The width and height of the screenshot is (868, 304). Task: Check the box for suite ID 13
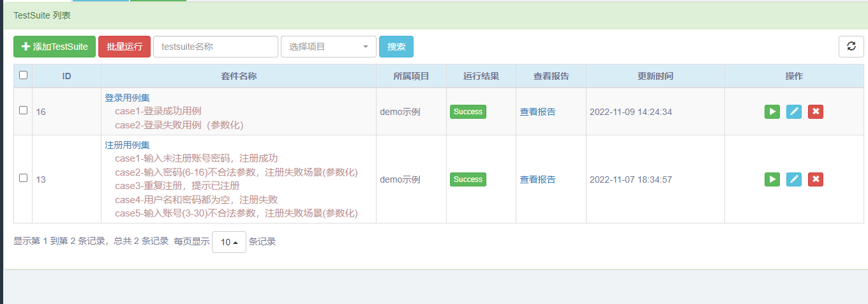[24, 178]
